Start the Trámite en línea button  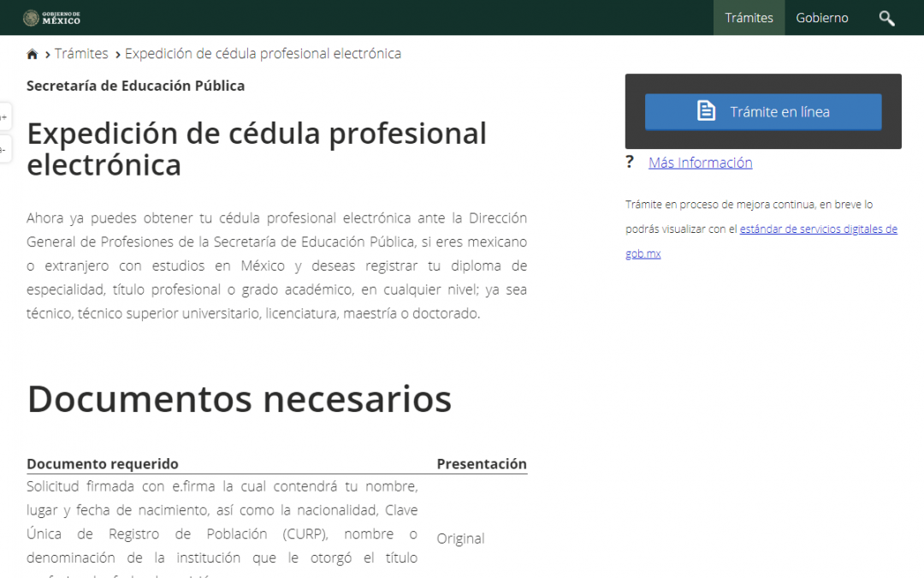click(x=763, y=111)
